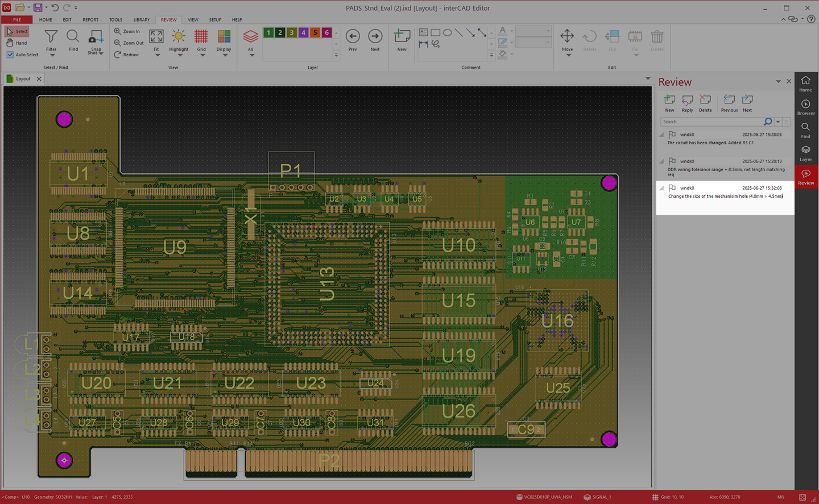Go to Next in the ribbon
The height and width of the screenshot is (504, 819).
pyautogui.click(x=375, y=41)
